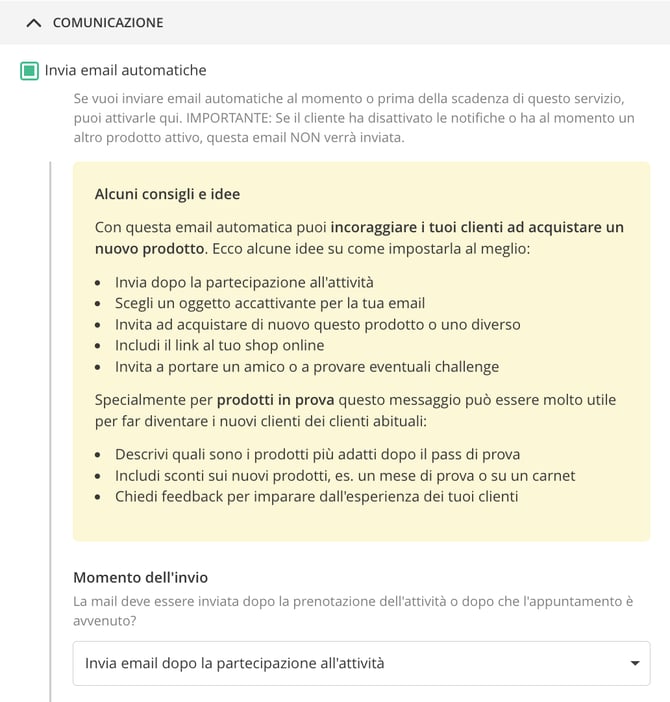Click helper text "La mail deve essere inviata"
The height and width of the screenshot is (702, 670).
(353, 611)
